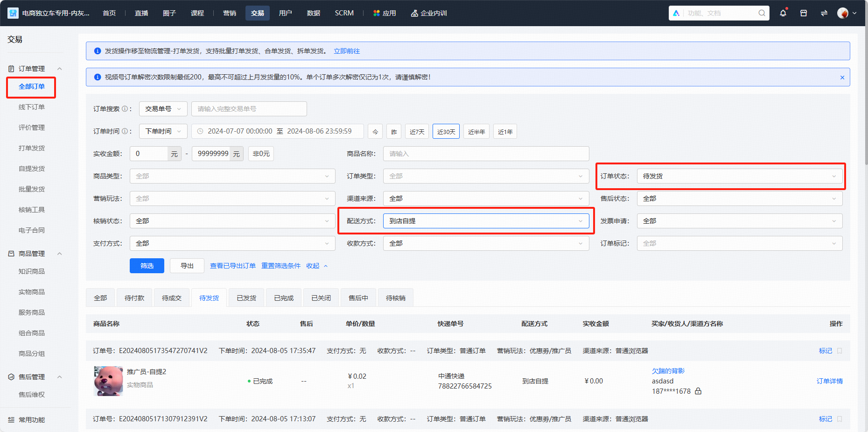The width and height of the screenshot is (868, 432).
Task: Collapse the 售后管理 sidebar section
Action: pyautogui.click(x=59, y=377)
